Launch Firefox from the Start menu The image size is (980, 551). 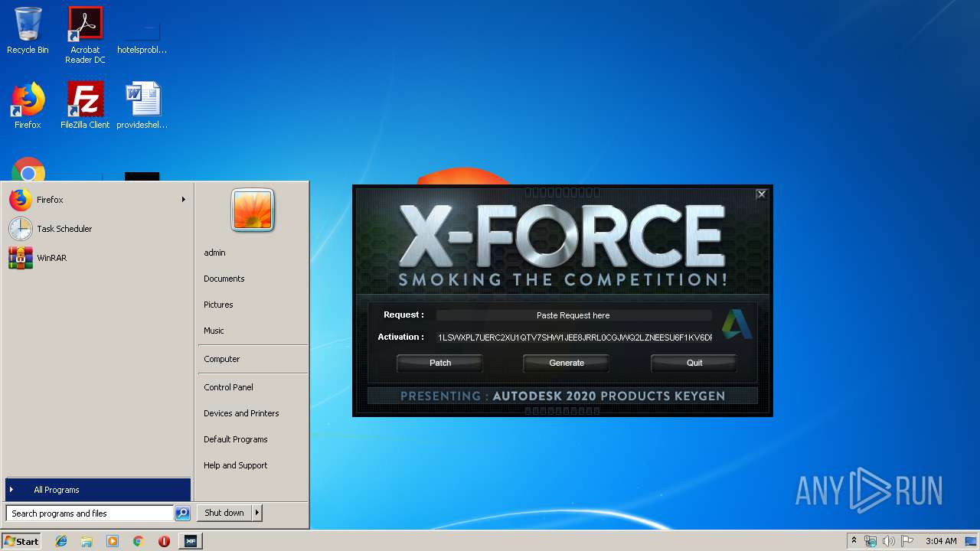(x=97, y=200)
